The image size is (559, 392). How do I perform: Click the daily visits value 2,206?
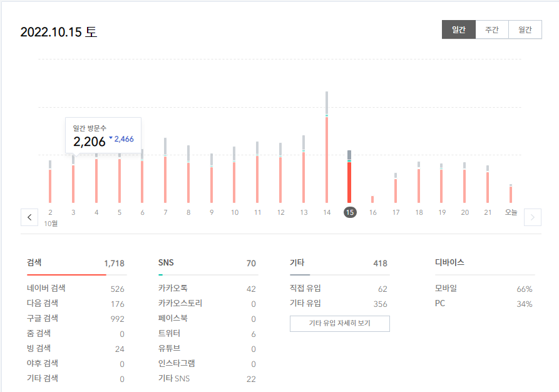pyautogui.click(x=90, y=142)
